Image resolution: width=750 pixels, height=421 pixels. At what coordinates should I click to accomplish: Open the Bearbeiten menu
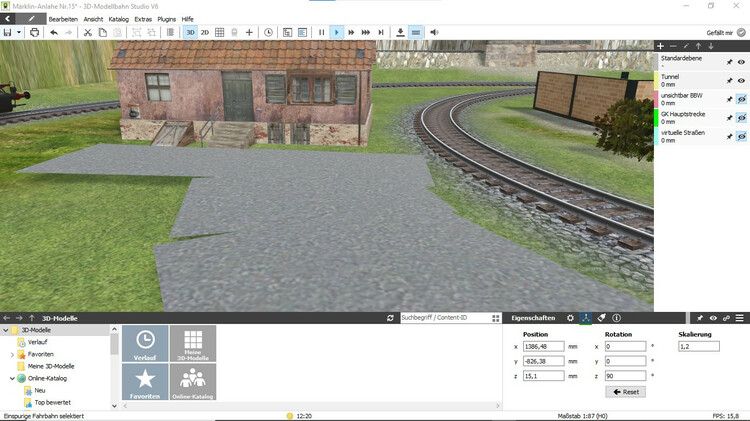pos(63,19)
